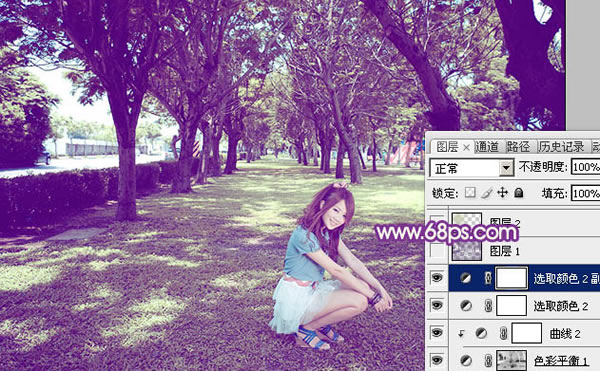Click mask link icon of 选取颜色 2 layer
Image resolution: width=600 pixels, height=371 pixels.
point(488,306)
